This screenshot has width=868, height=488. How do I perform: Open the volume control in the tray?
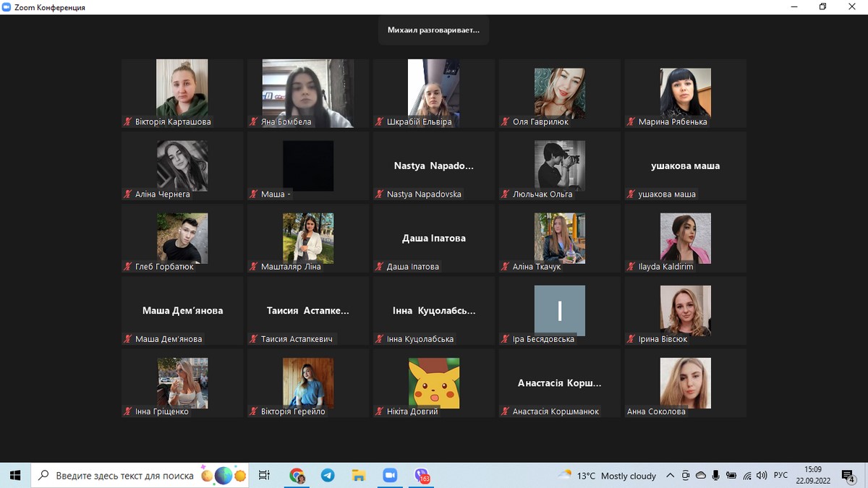tap(762, 476)
